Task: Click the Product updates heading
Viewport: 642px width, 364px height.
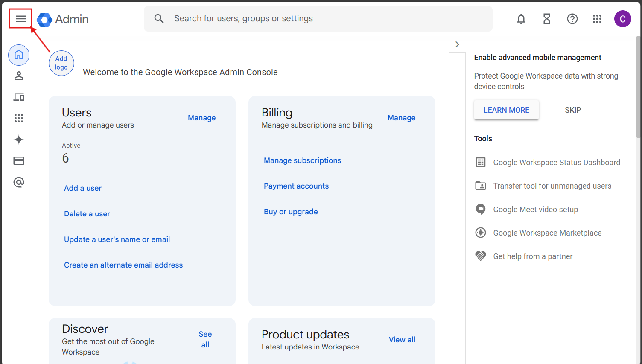Action: [x=306, y=335]
